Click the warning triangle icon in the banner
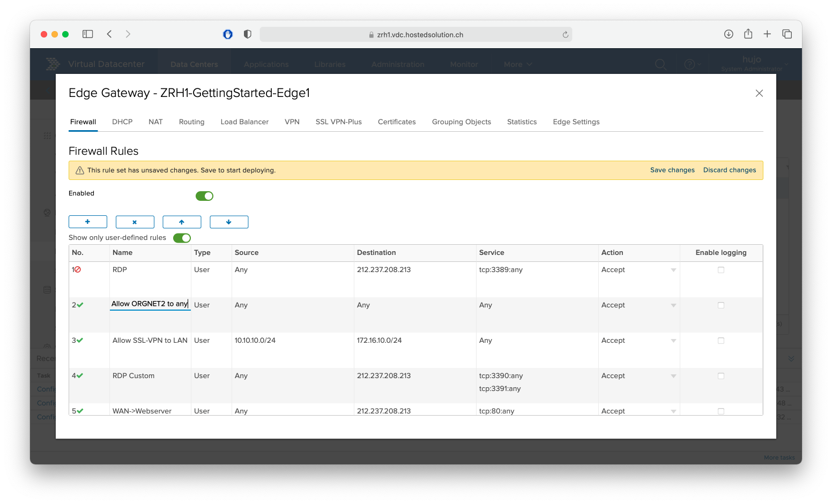832x504 pixels. (80, 170)
